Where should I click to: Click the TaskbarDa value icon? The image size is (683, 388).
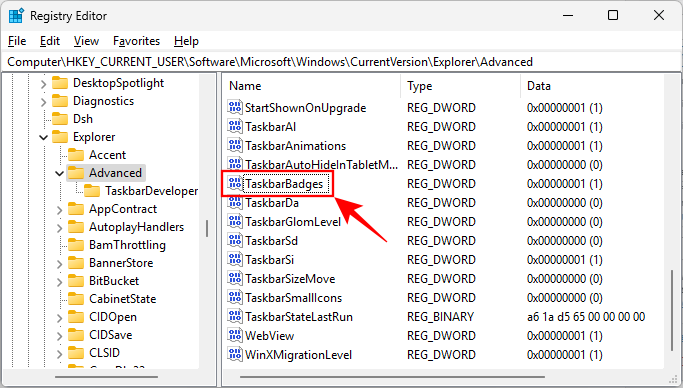pos(235,202)
